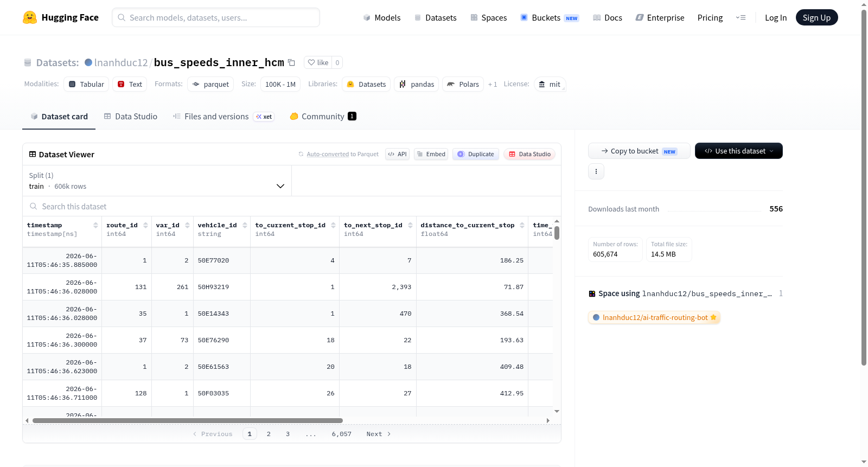Click Copy to bucket button
868x467 pixels.
click(639, 151)
